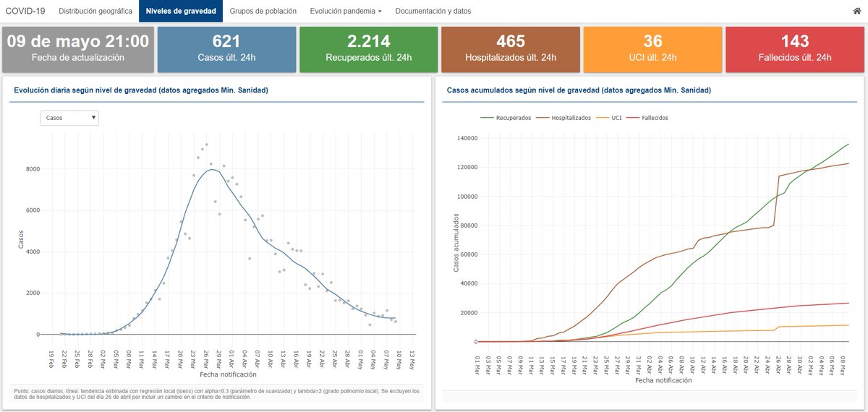
Task: Open the Casos variable selector dropdown
Action: tap(69, 118)
